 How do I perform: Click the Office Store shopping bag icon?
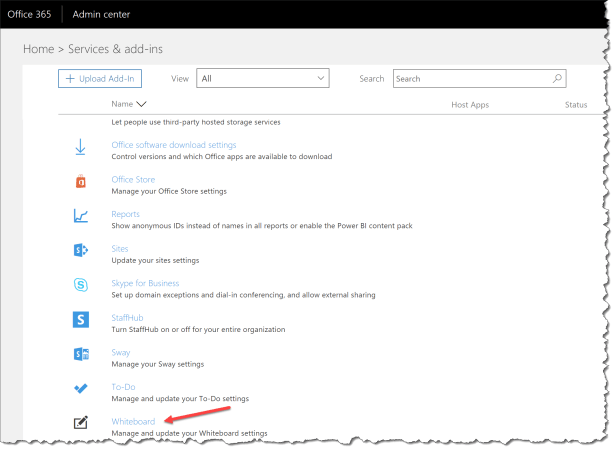pos(81,182)
